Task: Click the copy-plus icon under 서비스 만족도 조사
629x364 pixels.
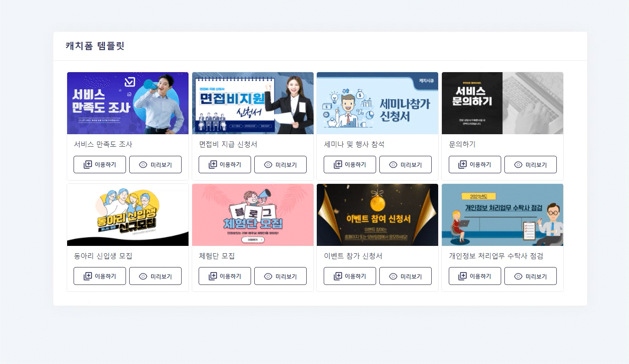Action: click(88, 165)
